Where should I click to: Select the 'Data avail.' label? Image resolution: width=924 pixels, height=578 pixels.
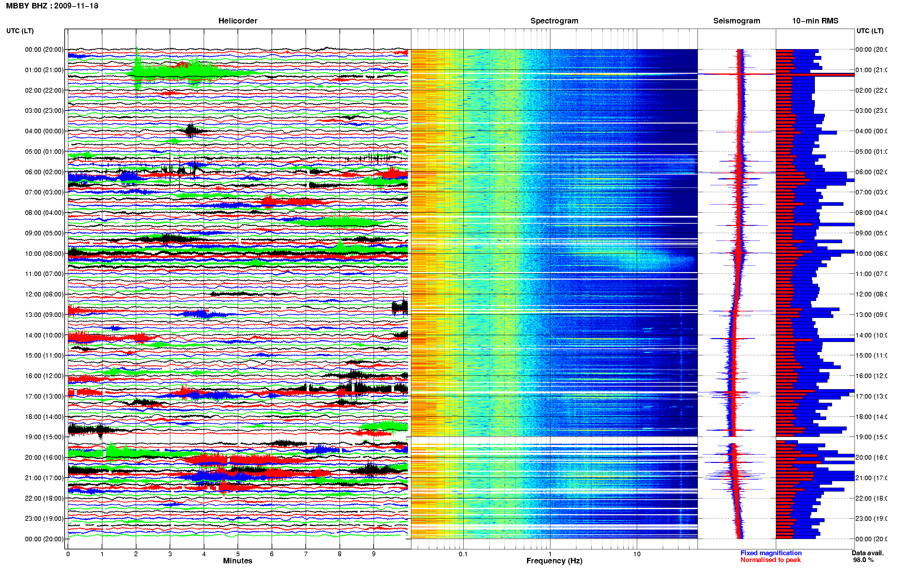coord(867,553)
